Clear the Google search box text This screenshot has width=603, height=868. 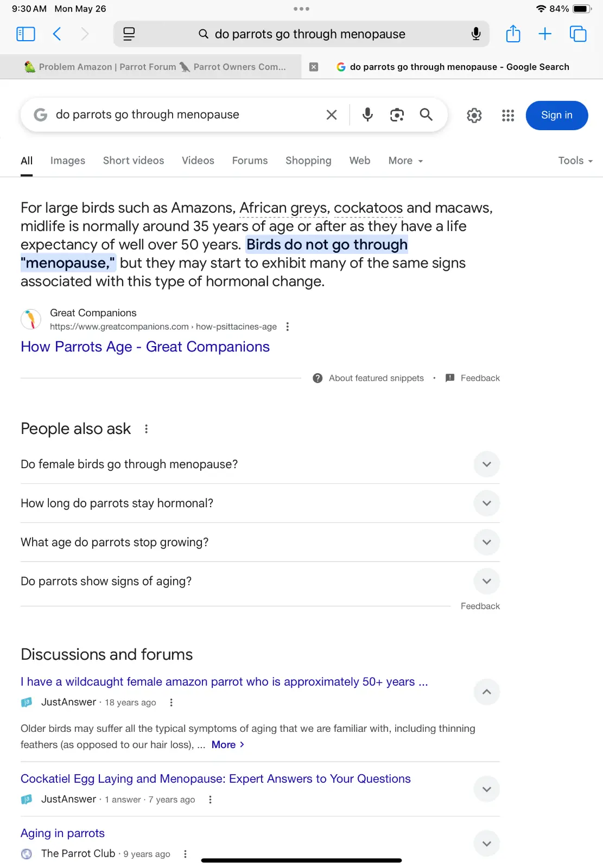pyautogui.click(x=331, y=115)
